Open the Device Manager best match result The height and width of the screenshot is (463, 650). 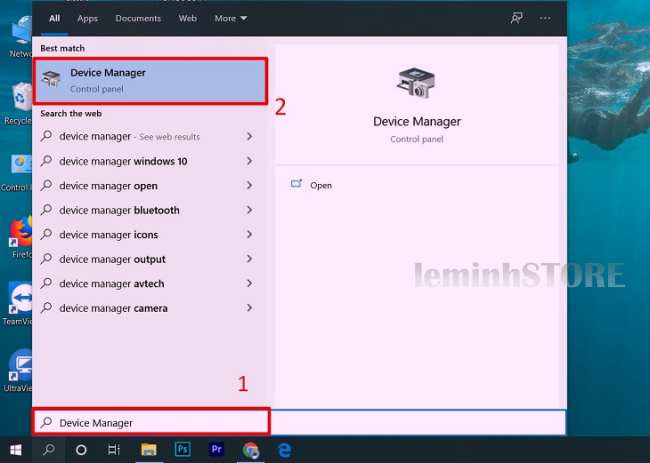pyautogui.click(x=150, y=81)
